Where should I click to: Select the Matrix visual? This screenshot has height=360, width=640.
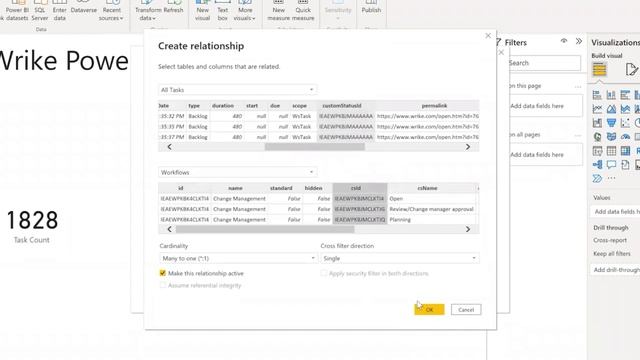pyautogui.click(x=625, y=151)
